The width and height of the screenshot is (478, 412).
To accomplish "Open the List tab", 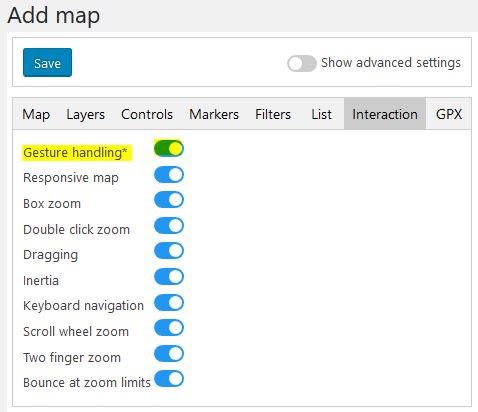I will (321, 114).
